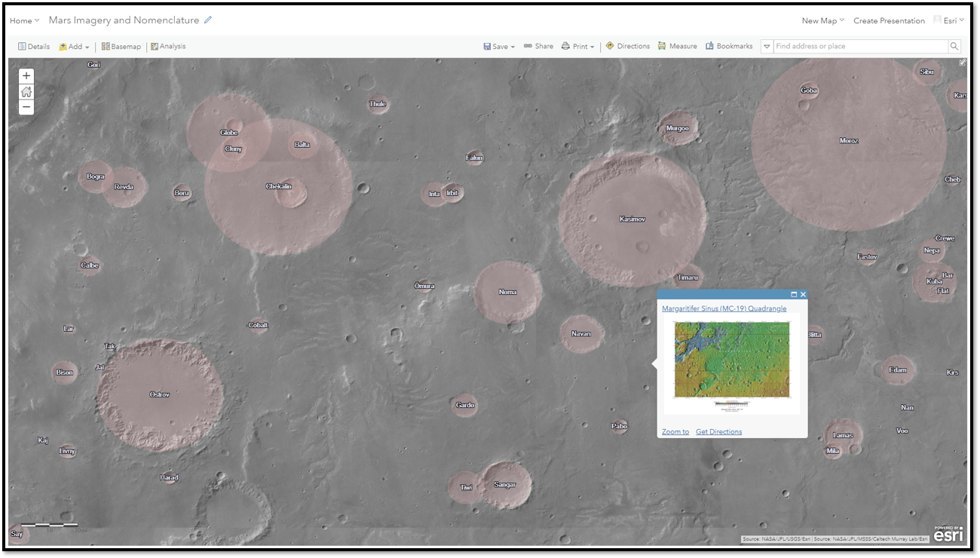980x558 pixels.
Task: Open the New Map menu
Action: (x=823, y=21)
